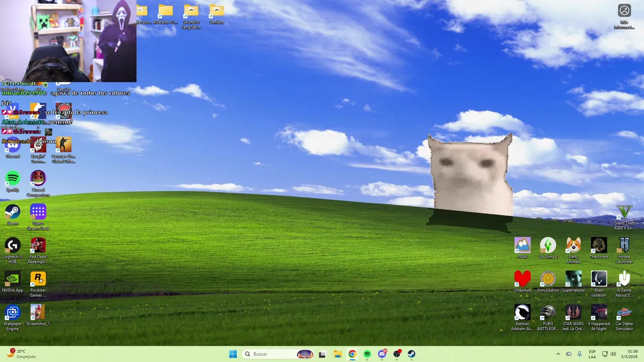Open the NVIDIA App shortcut

13,283
